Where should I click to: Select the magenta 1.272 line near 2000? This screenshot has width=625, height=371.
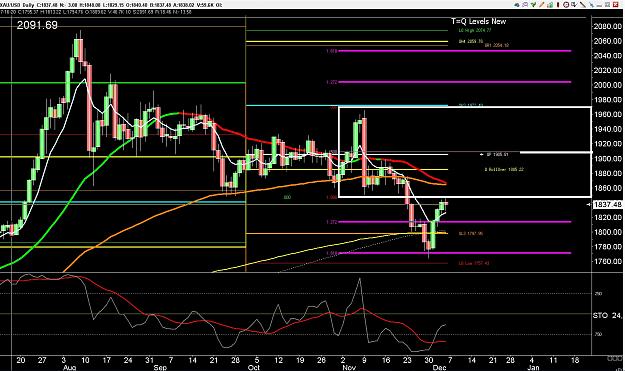coord(454,82)
